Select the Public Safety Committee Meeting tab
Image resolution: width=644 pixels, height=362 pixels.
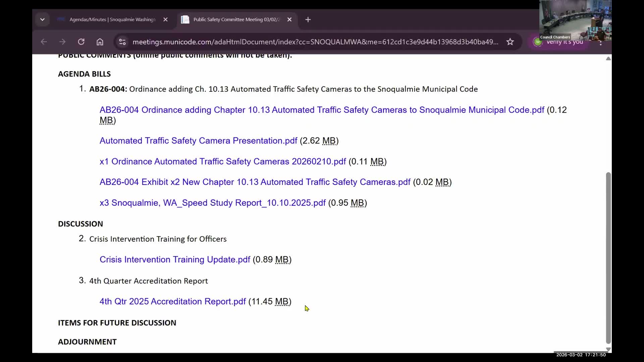click(236, 19)
